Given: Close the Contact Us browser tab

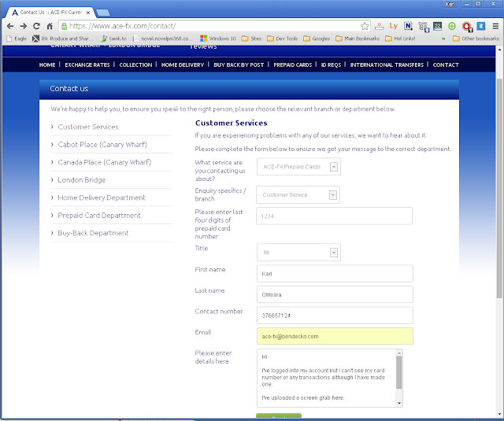Looking at the screenshot, I should pyautogui.click(x=88, y=13).
